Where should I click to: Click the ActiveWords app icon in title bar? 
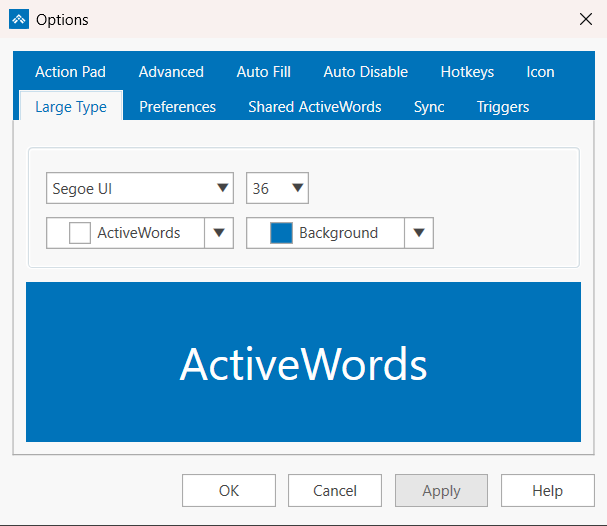[x=19, y=19]
